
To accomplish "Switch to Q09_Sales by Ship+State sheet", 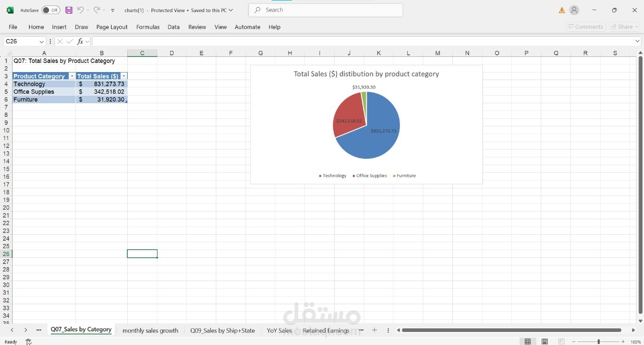I will coord(222,330).
